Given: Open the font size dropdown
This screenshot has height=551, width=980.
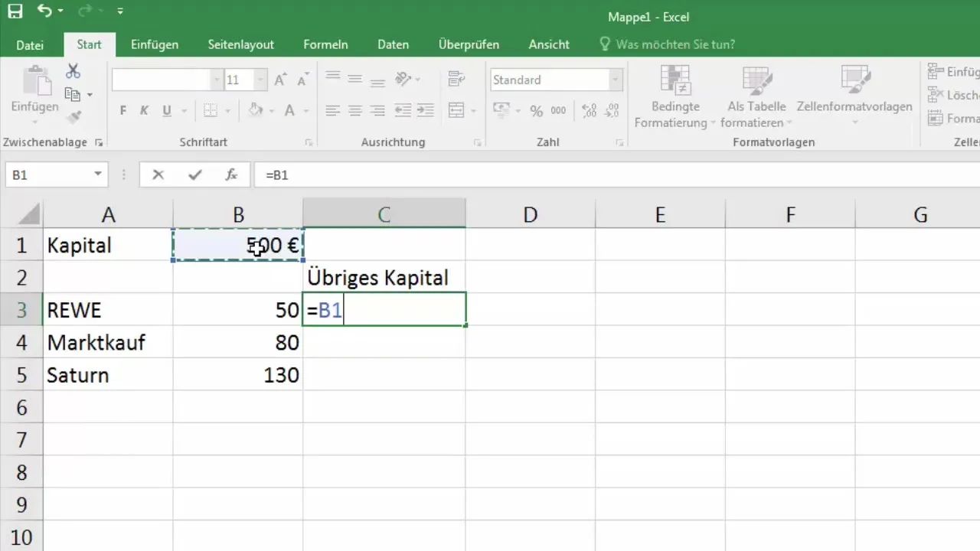Looking at the screenshot, I should pos(260,80).
